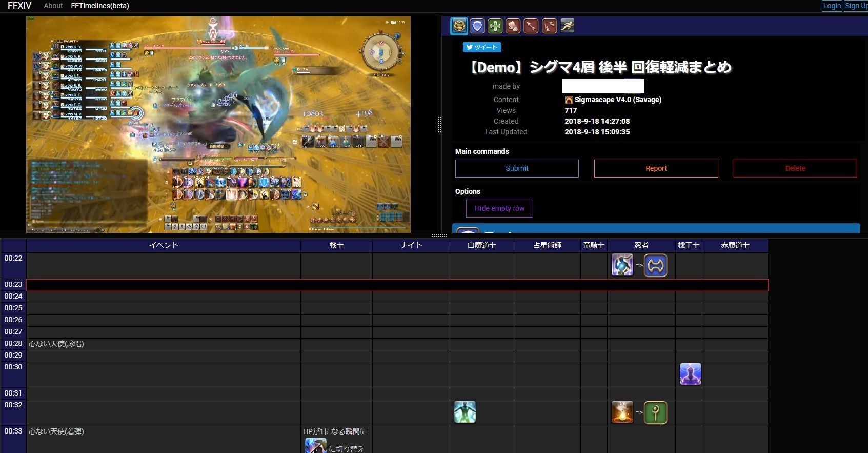The image size is (868, 453).
Task: Click the Sigmascape content icon
Action: pos(569,100)
